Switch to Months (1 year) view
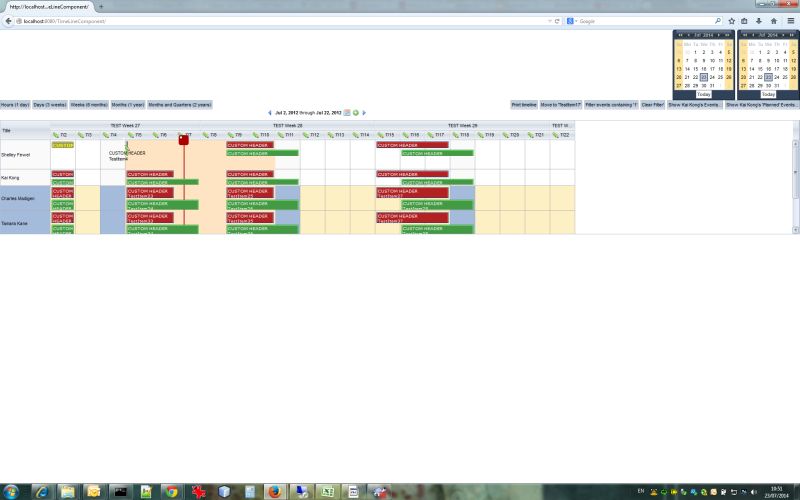This screenshot has width=800, height=500. pyautogui.click(x=128, y=104)
